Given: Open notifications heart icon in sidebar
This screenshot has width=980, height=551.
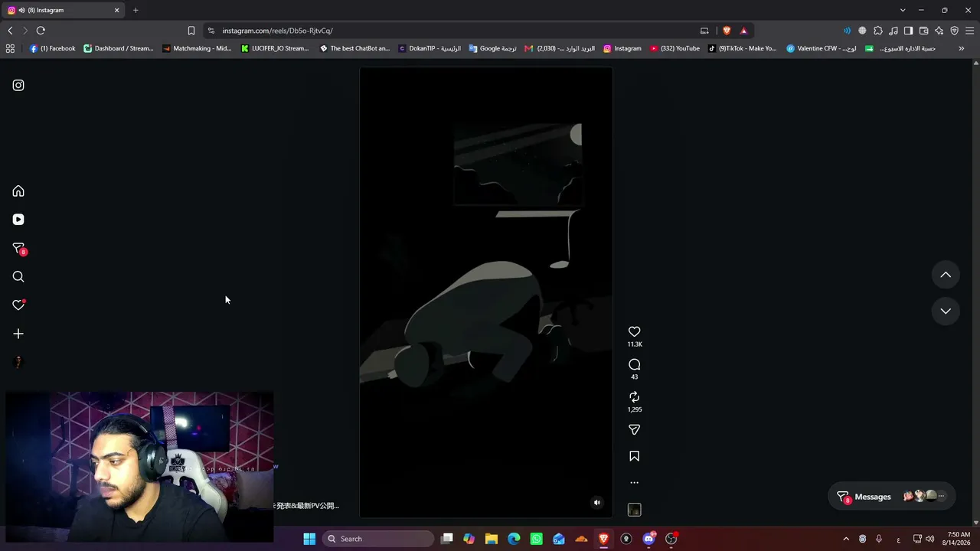Looking at the screenshot, I should tap(18, 305).
